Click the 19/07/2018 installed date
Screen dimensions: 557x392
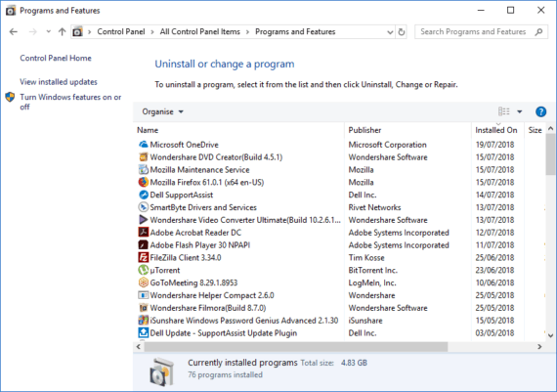pos(494,145)
